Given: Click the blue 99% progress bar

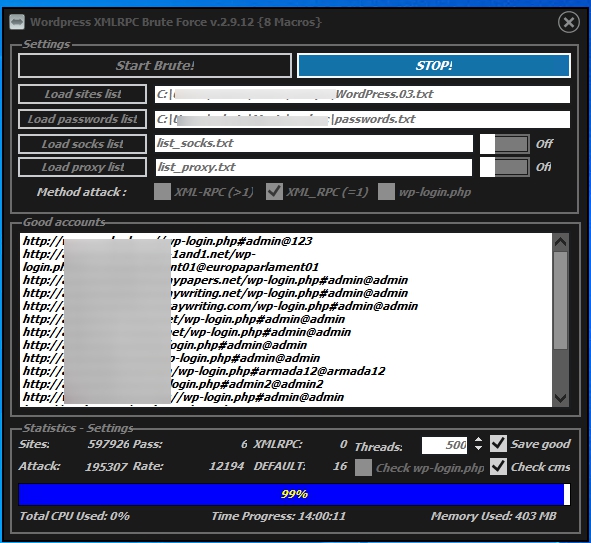Looking at the screenshot, I should point(294,494).
